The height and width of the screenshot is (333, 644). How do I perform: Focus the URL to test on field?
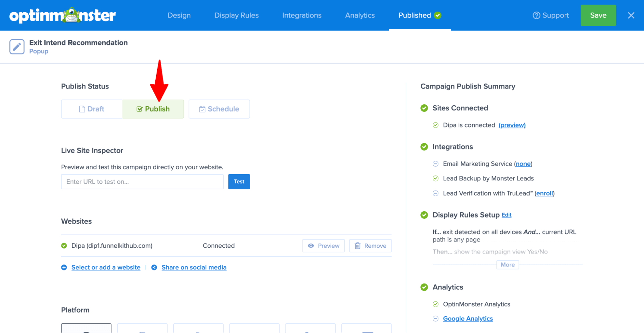pyautogui.click(x=142, y=182)
